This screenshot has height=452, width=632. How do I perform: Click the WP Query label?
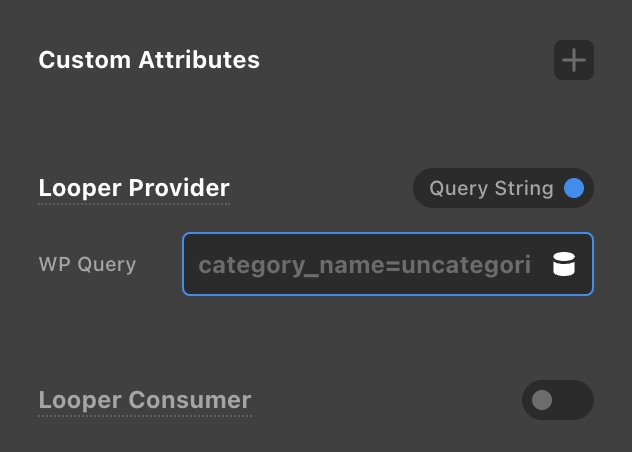(87, 265)
